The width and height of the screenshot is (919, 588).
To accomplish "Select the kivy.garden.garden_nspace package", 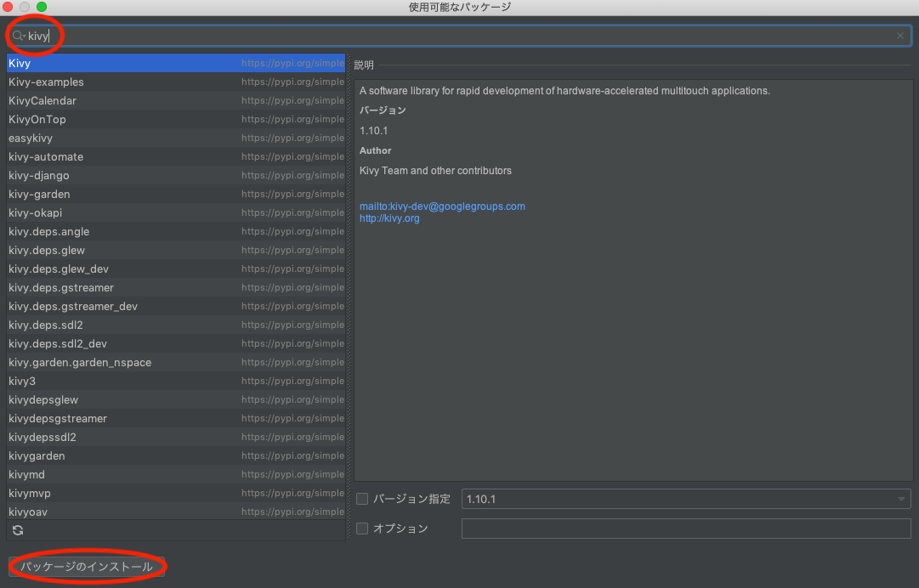I will pos(176,363).
